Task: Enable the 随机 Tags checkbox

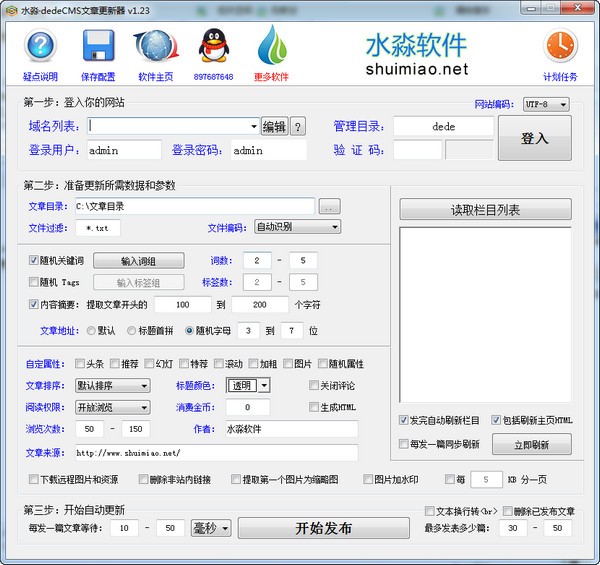Action: [x=33, y=282]
